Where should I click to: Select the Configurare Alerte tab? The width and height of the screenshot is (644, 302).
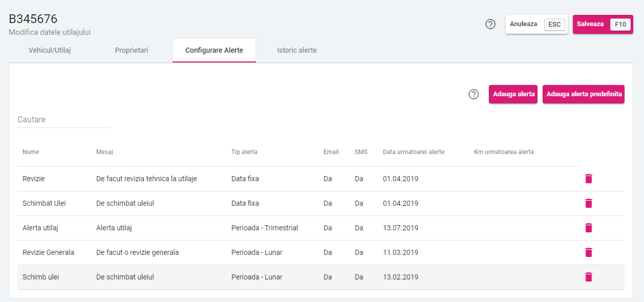pyautogui.click(x=214, y=50)
